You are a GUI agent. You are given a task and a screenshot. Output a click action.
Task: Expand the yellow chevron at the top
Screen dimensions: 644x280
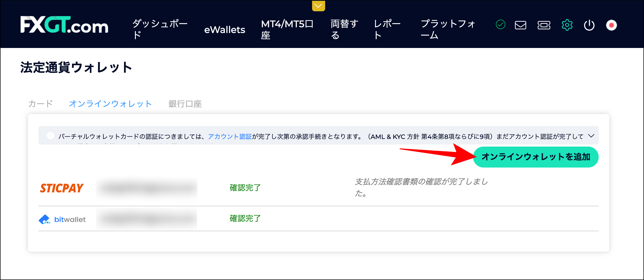[318, 5]
